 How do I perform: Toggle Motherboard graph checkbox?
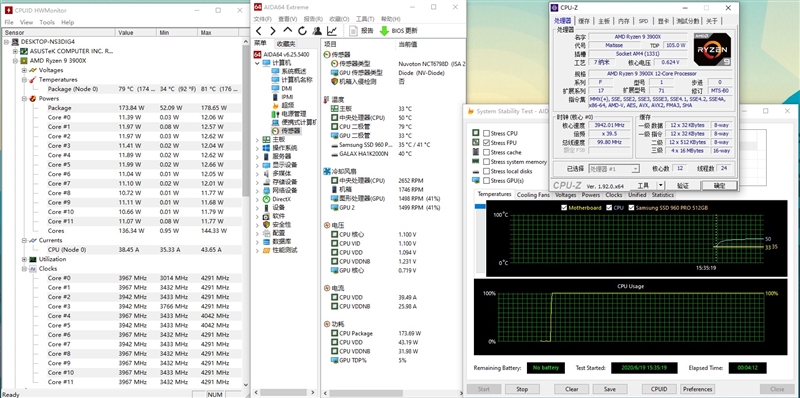(564, 208)
